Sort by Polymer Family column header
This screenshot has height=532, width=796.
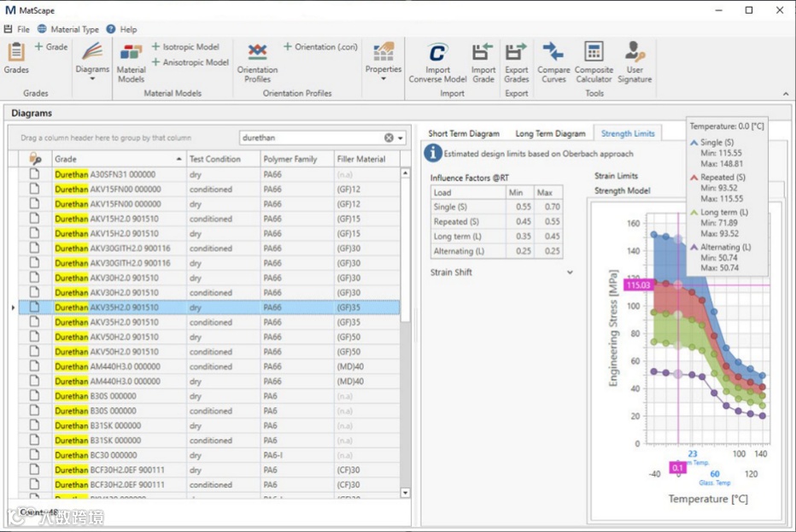click(296, 159)
